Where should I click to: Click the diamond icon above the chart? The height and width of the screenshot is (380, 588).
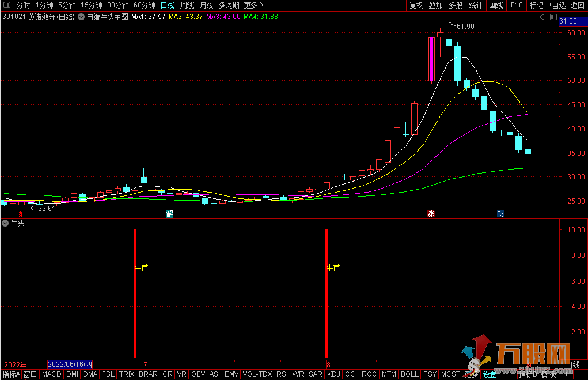[x=543, y=17]
